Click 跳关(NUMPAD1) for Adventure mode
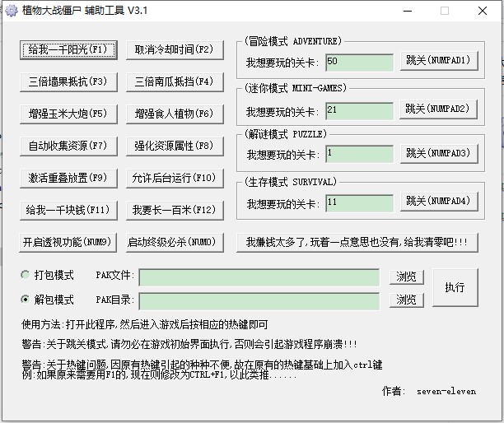 (439, 61)
